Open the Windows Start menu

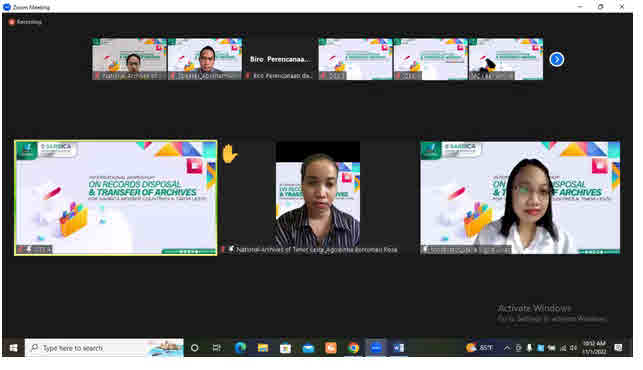click(13, 348)
